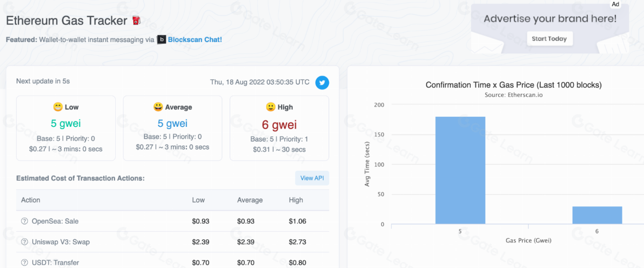The image size is (644, 268).
Task: Click the Low column header
Action: [x=198, y=200]
